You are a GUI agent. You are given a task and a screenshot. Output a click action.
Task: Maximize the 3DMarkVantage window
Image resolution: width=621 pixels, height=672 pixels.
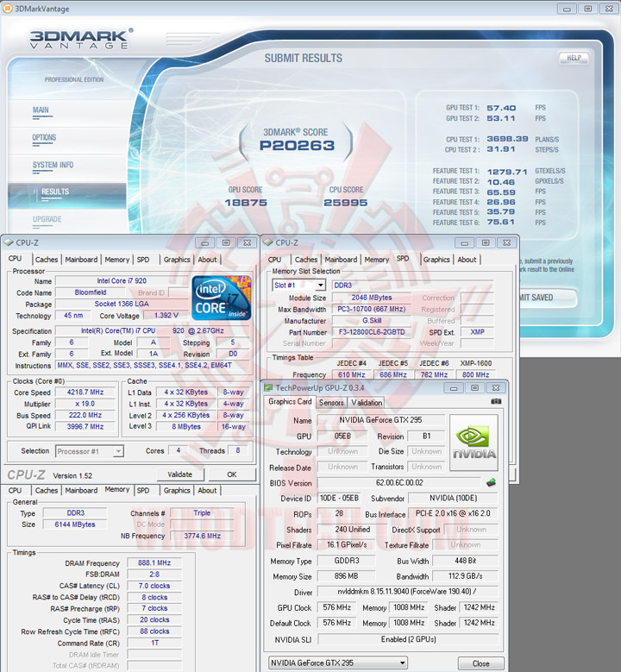pos(588,9)
